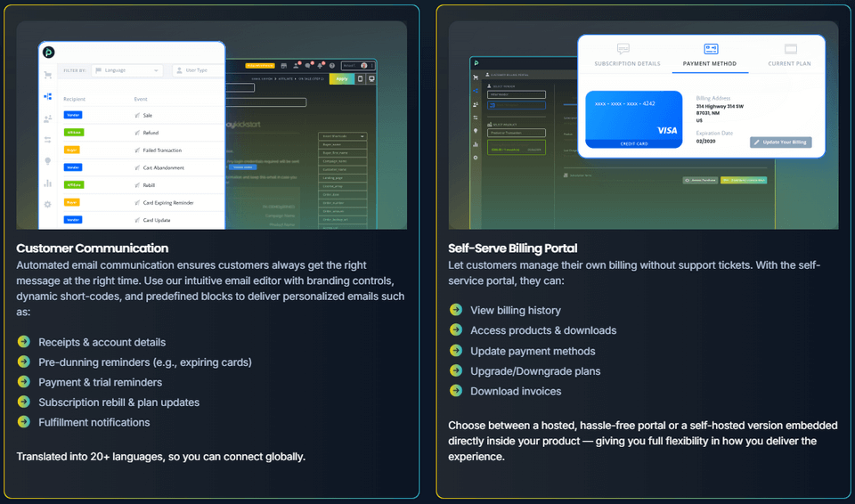This screenshot has height=504, width=855.
Task: Click the Apply button in the email editor
Action: click(x=342, y=79)
